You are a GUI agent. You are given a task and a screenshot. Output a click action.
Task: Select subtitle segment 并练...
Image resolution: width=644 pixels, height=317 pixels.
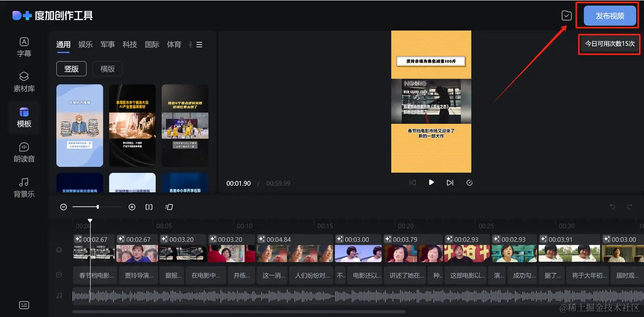tap(242, 275)
